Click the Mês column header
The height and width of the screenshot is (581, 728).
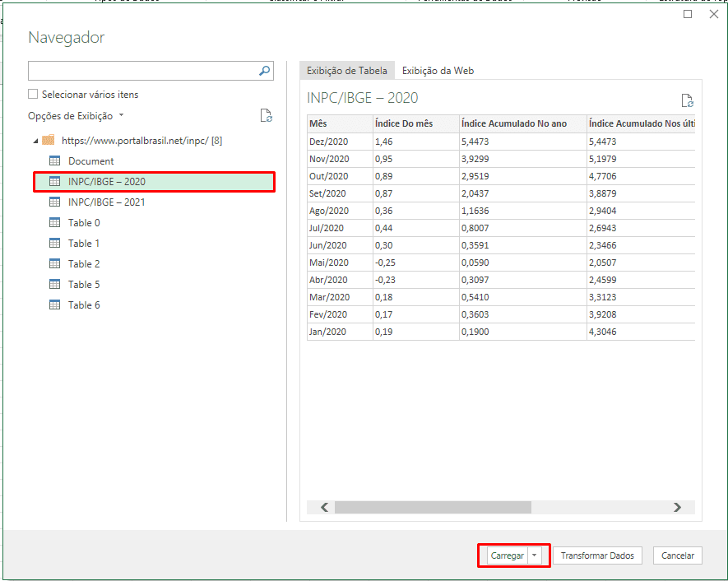340,123
